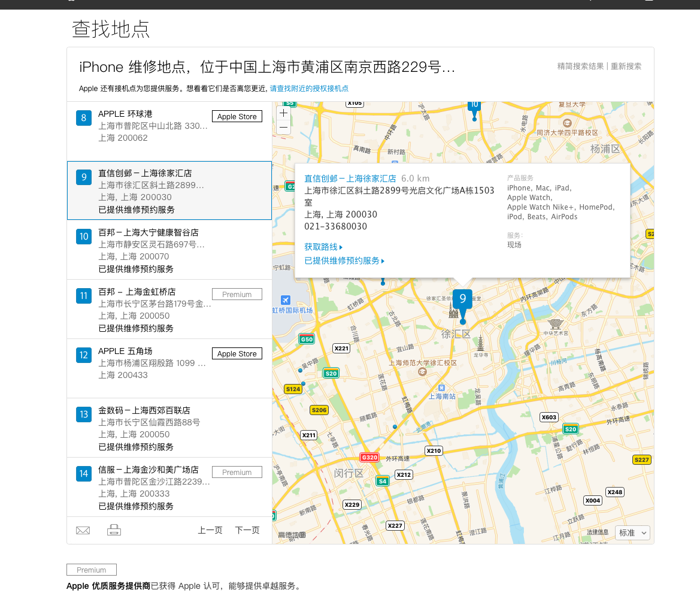This screenshot has width=700, height=596.
Task: Click 精简搜索结果 link
Action: pyautogui.click(x=580, y=66)
